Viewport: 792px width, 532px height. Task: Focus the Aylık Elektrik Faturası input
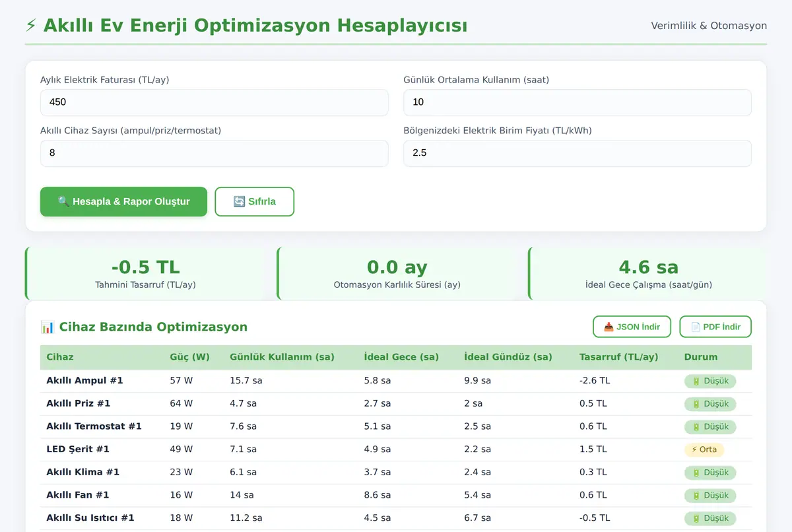(214, 102)
